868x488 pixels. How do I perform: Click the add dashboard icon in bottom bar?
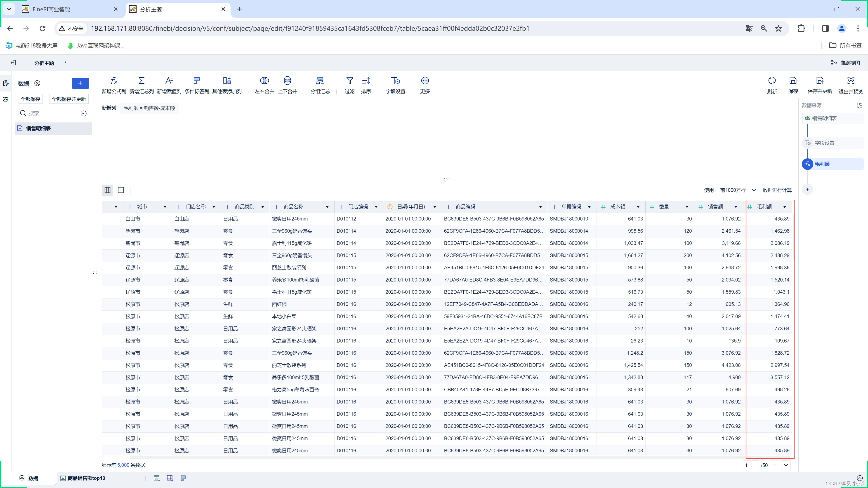[x=170, y=478]
